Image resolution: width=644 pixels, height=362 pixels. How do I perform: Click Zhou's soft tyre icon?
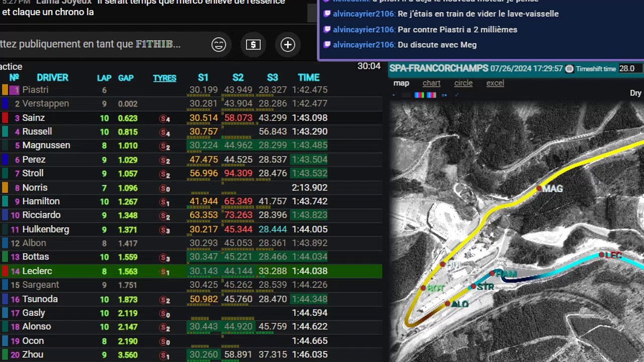pyautogui.click(x=165, y=355)
